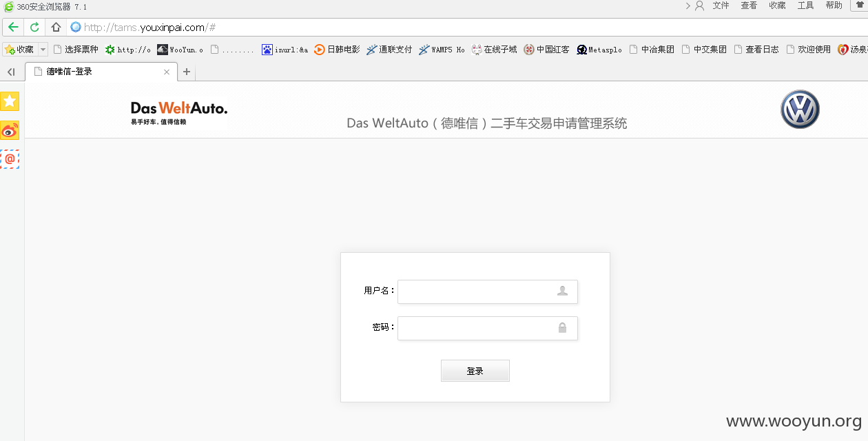Open the WooYun.o bookmark
The height and width of the screenshot is (441, 868).
tap(180, 50)
